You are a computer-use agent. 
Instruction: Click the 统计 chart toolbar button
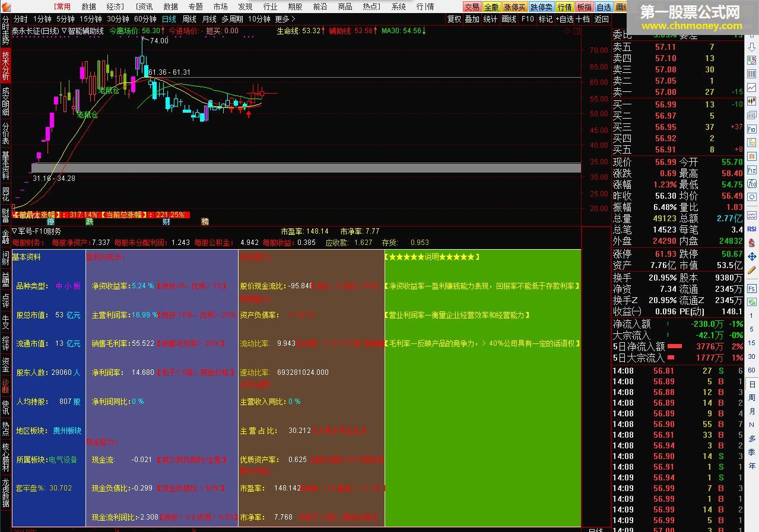tap(490, 19)
